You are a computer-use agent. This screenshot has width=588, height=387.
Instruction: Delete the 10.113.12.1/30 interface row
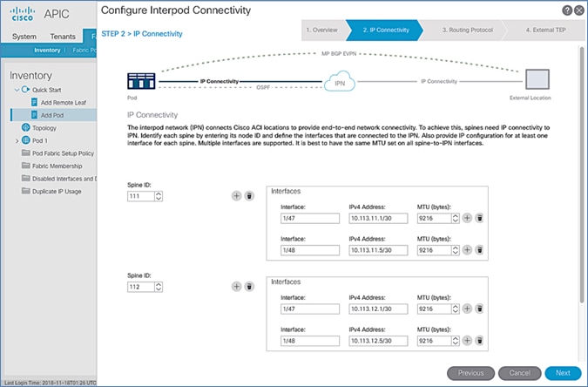[479, 309]
